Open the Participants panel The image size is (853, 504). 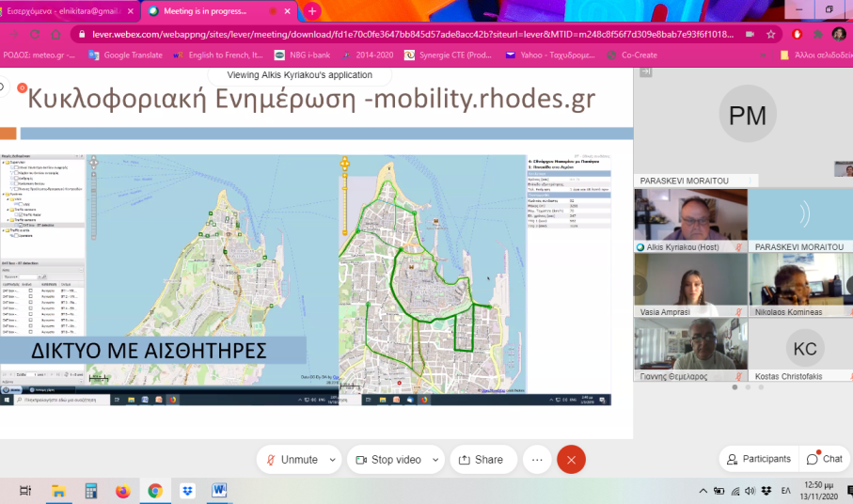pos(758,459)
